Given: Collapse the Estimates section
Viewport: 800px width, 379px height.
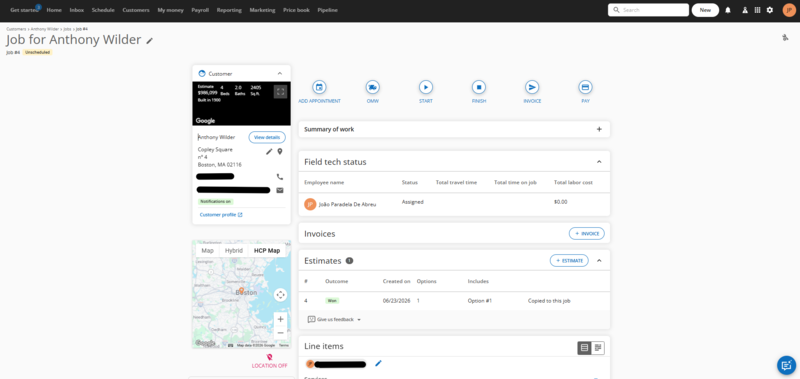Looking at the screenshot, I should pos(599,261).
